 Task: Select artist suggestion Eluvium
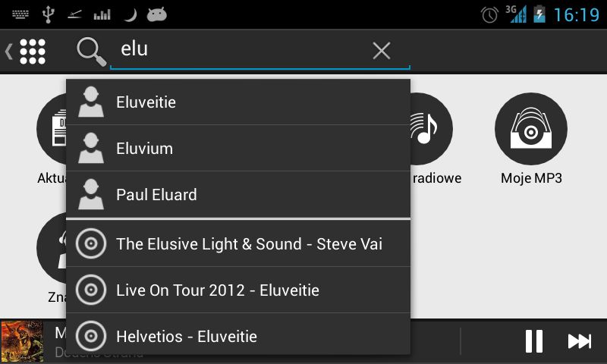tap(238, 148)
